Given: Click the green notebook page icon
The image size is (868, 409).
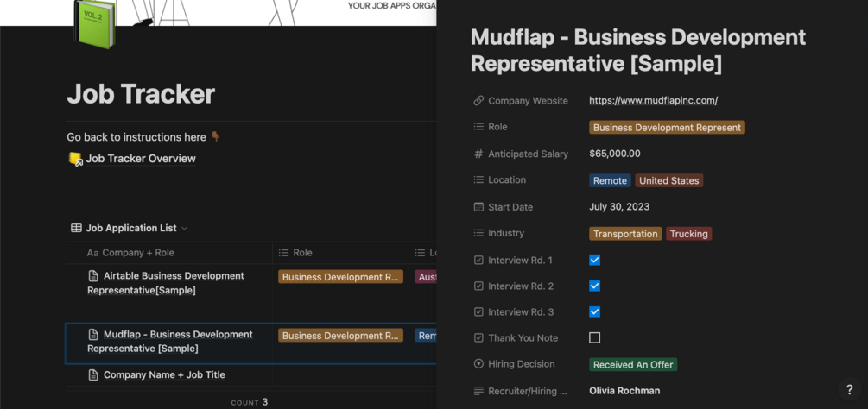Looking at the screenshot, I should tap(94, 23).
